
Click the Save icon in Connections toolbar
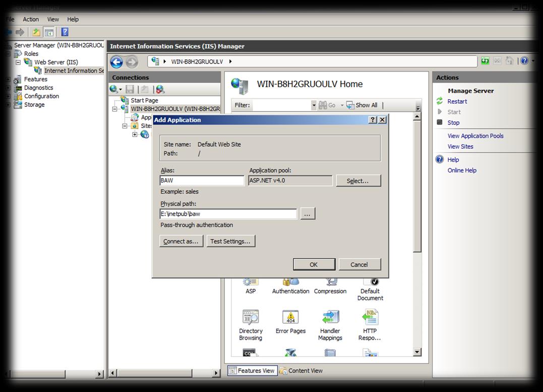pyautogui.click(x=130, y=89)
